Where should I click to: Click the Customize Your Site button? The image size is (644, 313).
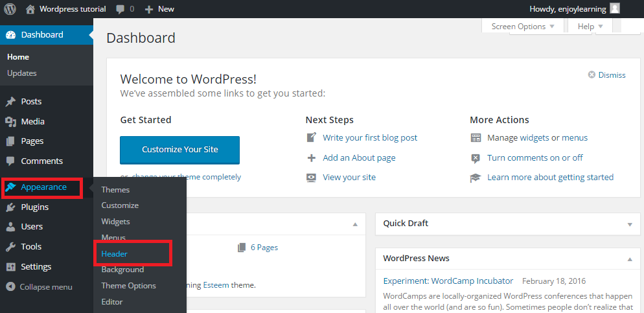click(180, 150)
